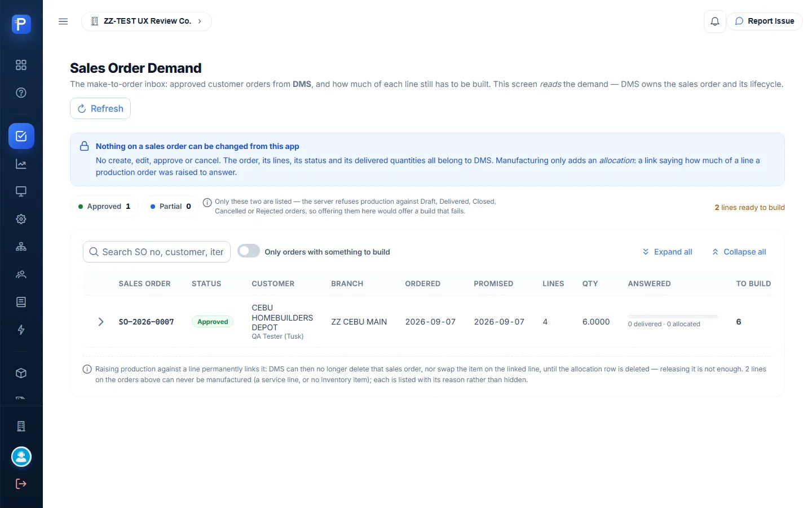Click the TO BUILD column header
The image size is (812, 508).
click(753, 283)
